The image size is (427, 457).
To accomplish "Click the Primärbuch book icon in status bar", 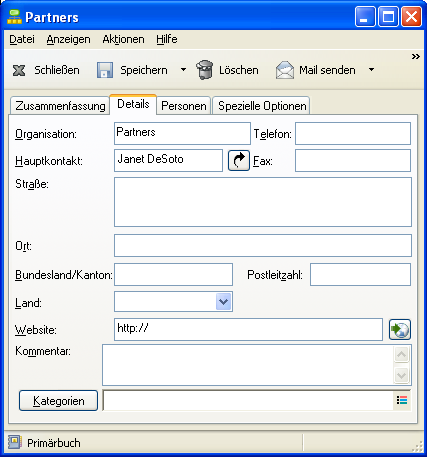I will tap(15, 442).
